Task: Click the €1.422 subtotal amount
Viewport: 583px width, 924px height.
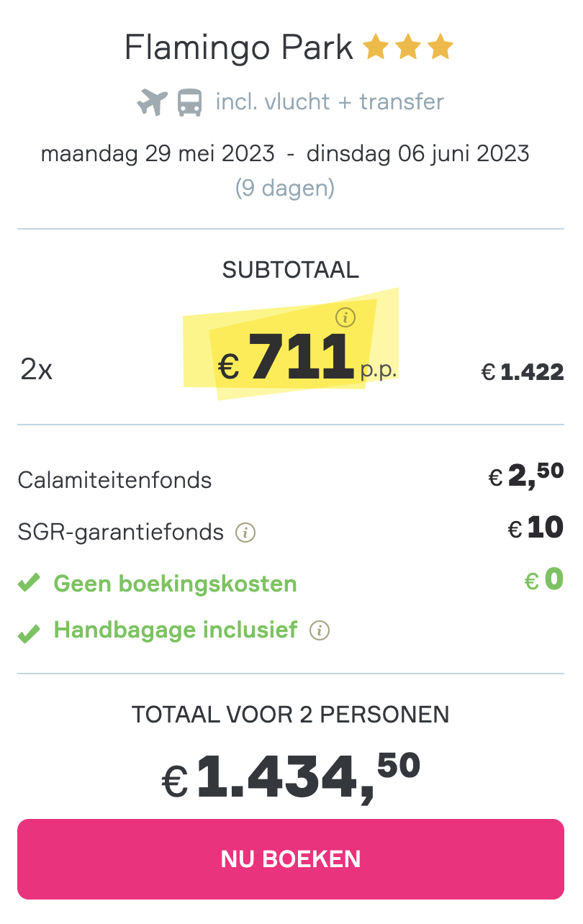Action: (x=522, y=371)
